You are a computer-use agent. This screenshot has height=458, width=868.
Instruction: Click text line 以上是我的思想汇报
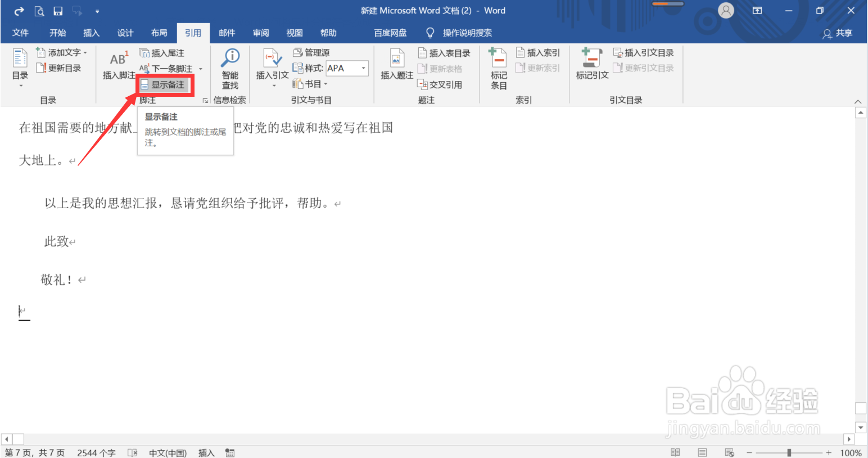point(101,203)
